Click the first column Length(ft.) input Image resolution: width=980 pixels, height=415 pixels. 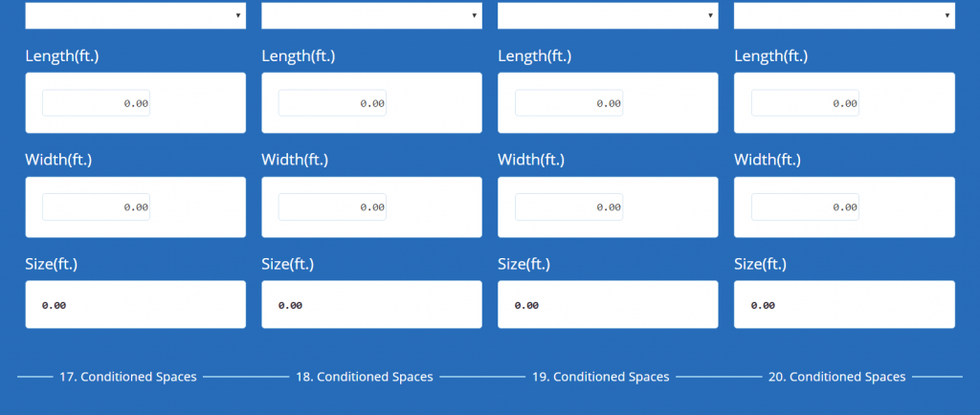tap(96, 103)
